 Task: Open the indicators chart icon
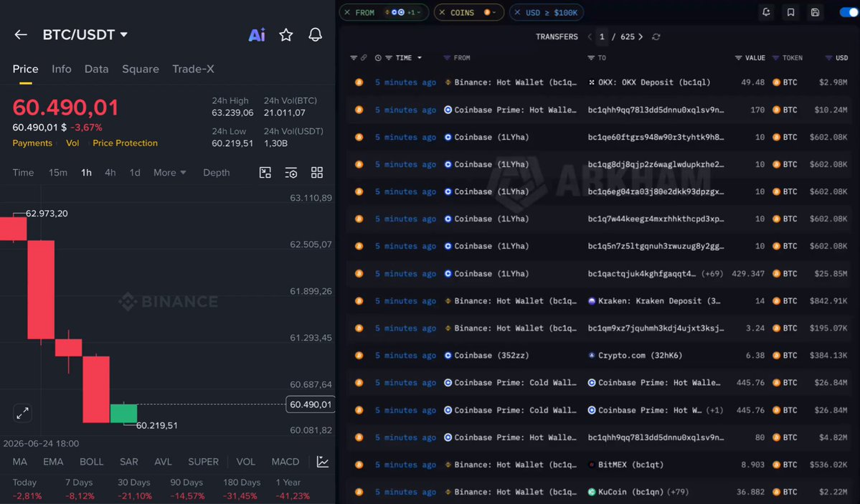[x=323, y=462]
